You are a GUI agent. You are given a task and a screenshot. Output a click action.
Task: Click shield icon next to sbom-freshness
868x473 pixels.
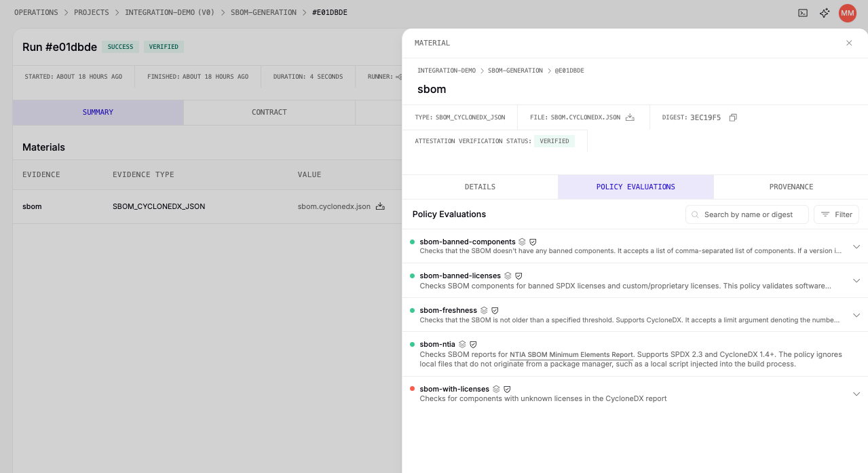pos(495,310)
